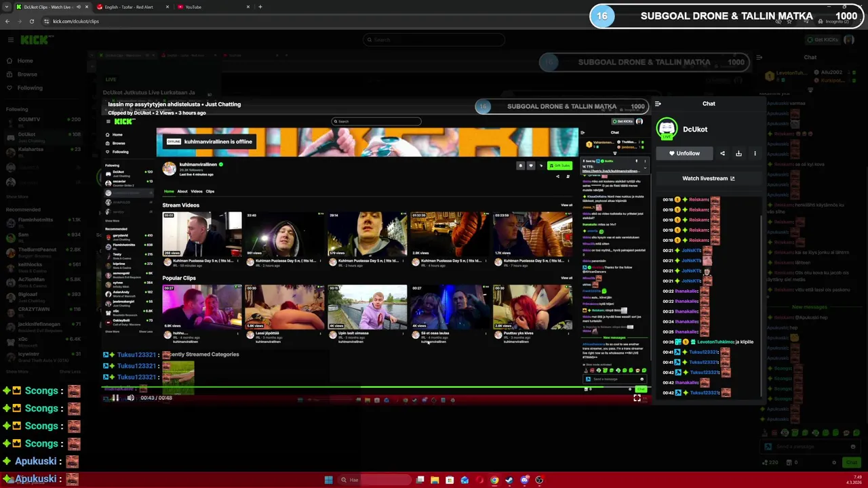Unfollow DcUkot in the clip modal
Screen dimensions: 868x488
tap(684, 153)
